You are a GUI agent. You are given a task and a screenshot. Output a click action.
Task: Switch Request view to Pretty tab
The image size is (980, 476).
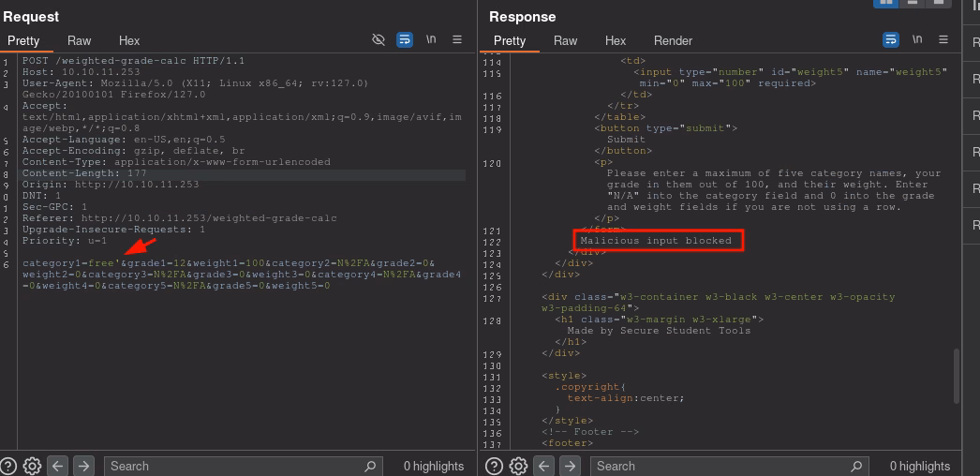point(23,40)
